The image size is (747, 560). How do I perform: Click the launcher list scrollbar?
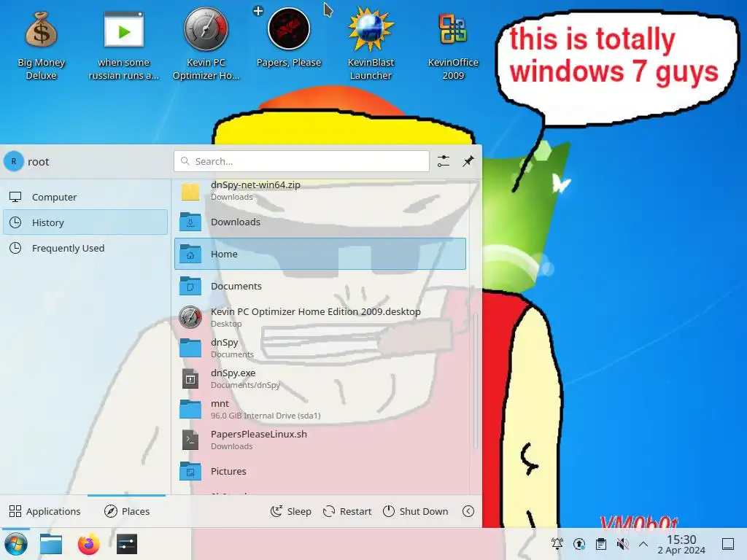click(475, 380)
